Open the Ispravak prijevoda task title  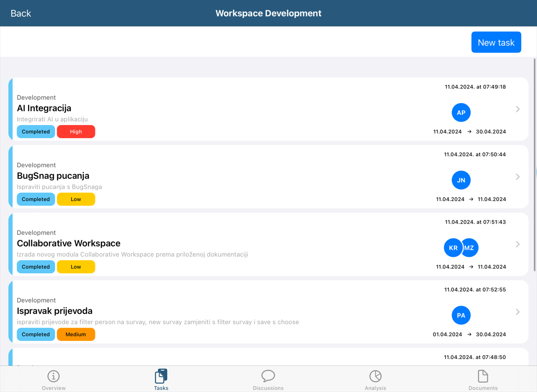(x=55, y=311)
